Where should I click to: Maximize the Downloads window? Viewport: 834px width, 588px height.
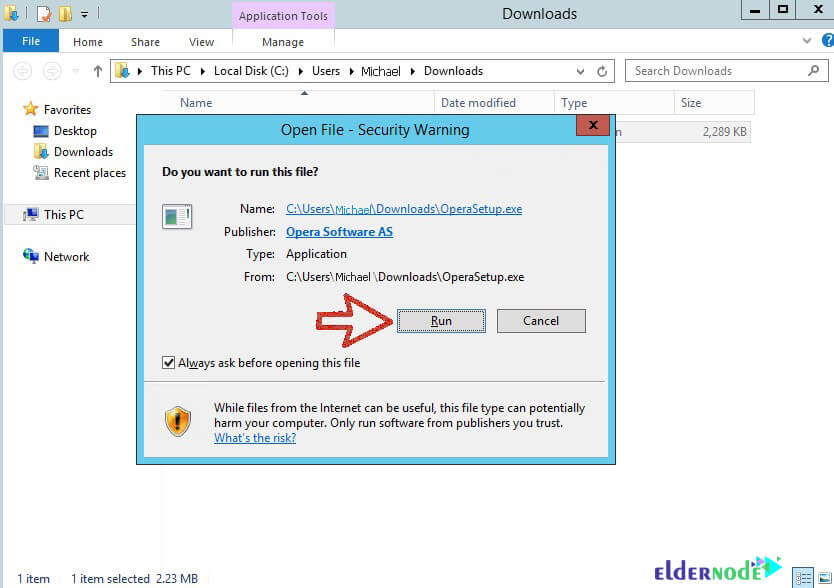(783, 10)
